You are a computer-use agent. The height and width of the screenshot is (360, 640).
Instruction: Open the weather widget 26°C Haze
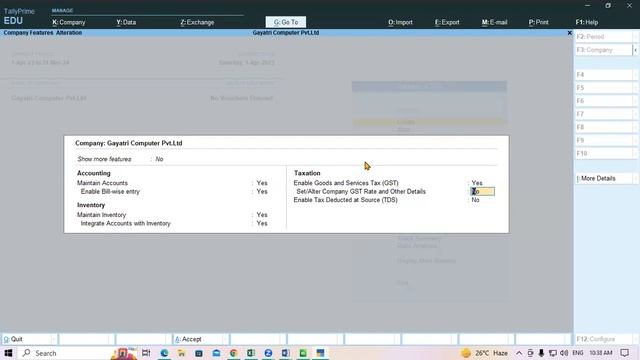click(484, 353)
